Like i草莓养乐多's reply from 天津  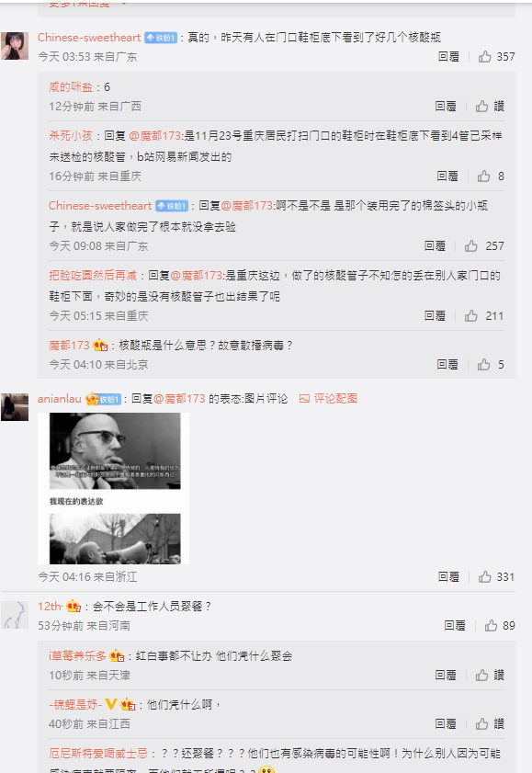(x=490, y=675)
